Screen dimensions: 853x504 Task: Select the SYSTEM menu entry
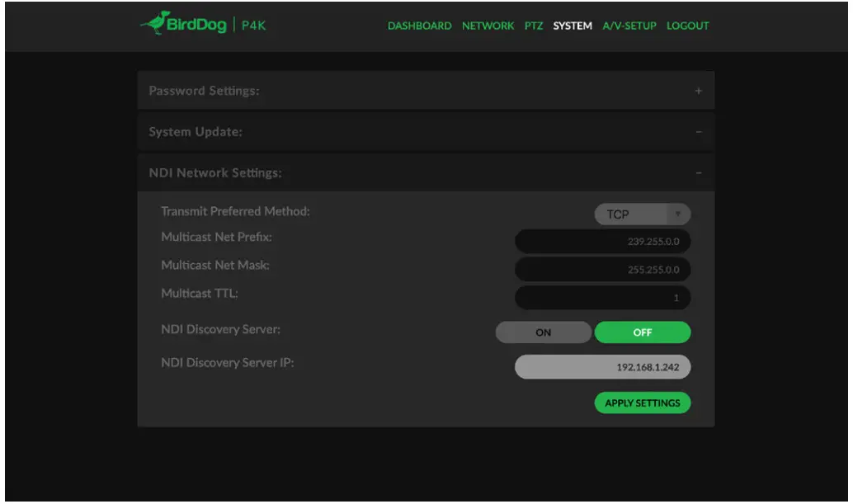pyautogui.click(x=573, y=26)
